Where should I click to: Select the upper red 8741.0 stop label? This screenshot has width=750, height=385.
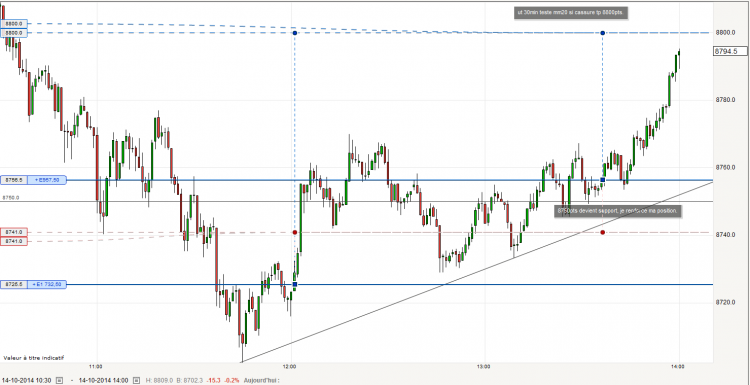[14, 232]
